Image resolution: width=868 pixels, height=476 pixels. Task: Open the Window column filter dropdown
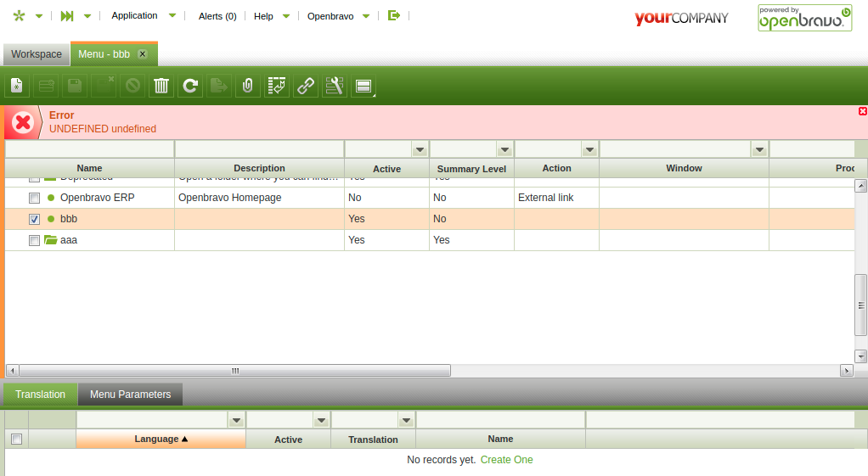(x=759, y=149)
